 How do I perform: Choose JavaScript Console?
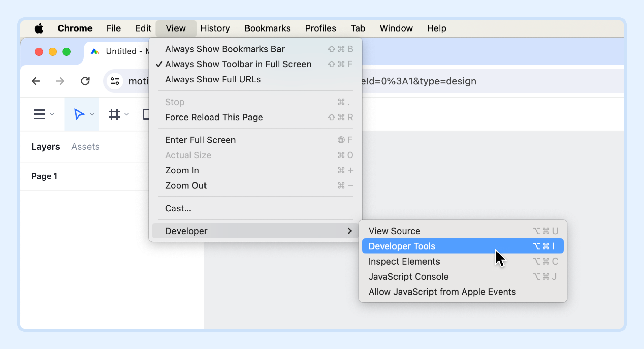[463, 277]
